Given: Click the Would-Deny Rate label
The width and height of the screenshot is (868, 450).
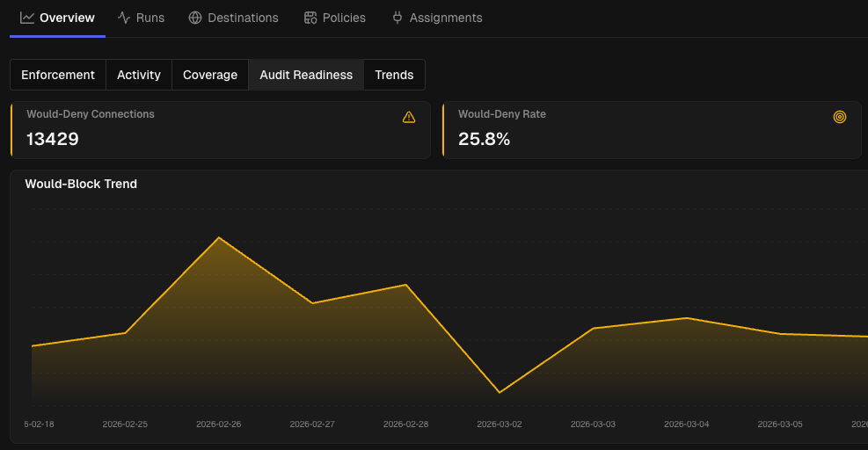Looking at the screenshot, I should [x=502, y=114].
